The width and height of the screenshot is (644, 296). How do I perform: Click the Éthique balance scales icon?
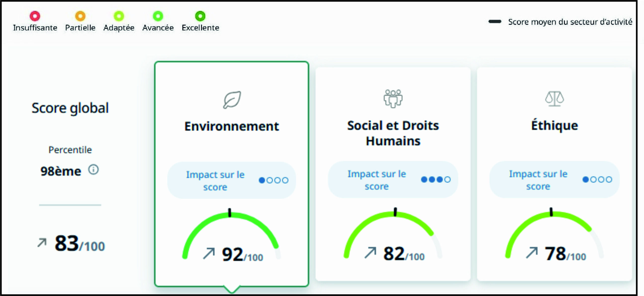pyautogui.click(x=554, y=98)
